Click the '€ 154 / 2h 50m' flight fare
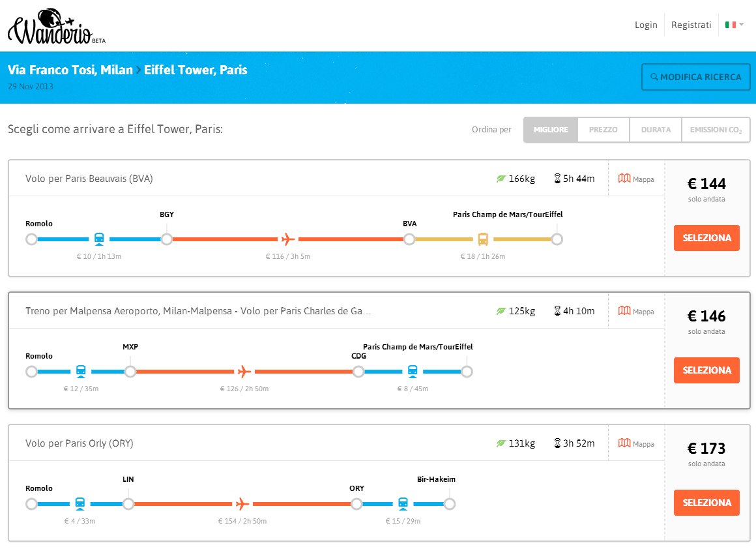 [x=242, y=521]
